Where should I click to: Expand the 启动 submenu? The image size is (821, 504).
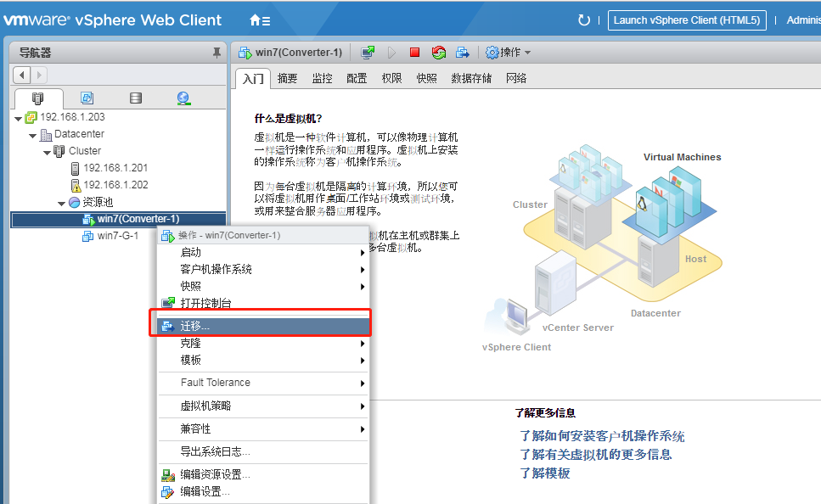point(363,253)
